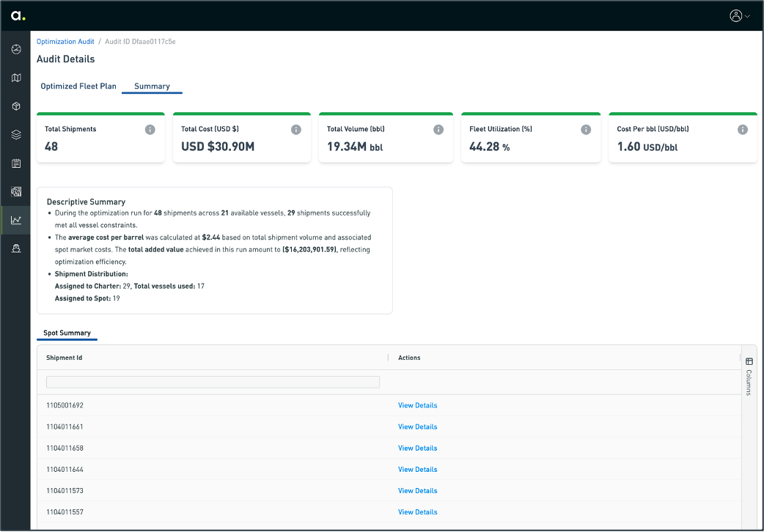Image resolution: width=764 pixels, height=532 pixels.
Task: View Details for shipment 1104011658
Action: point(418,448)
